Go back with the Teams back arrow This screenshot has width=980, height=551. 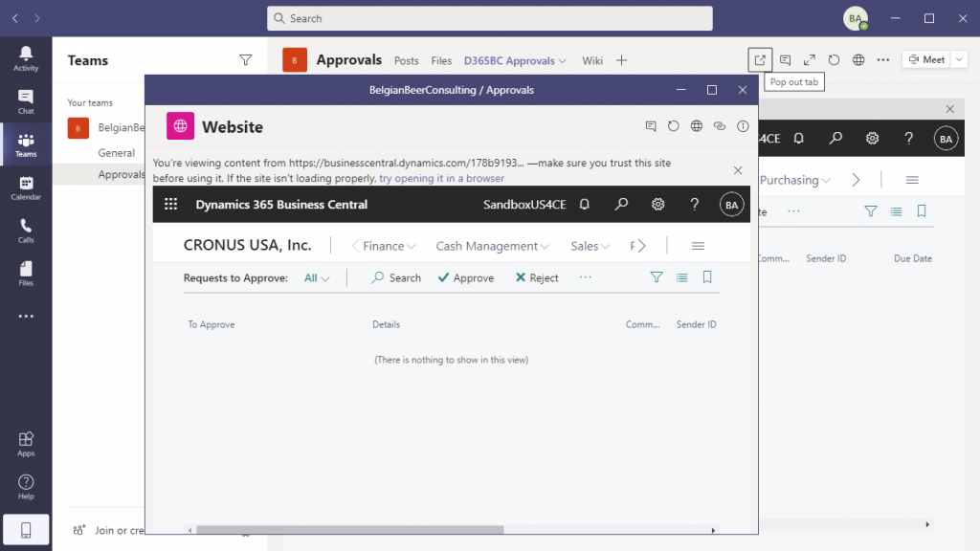point(15,19)
